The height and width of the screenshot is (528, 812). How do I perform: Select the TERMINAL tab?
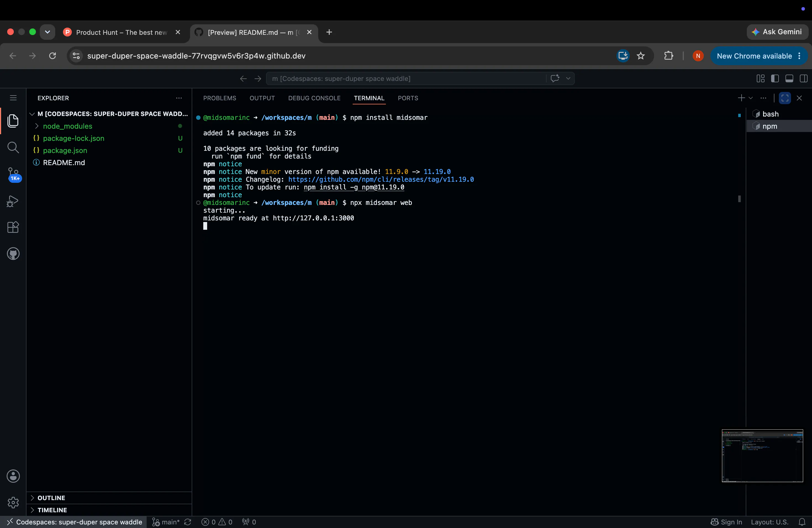click(369, 98)
